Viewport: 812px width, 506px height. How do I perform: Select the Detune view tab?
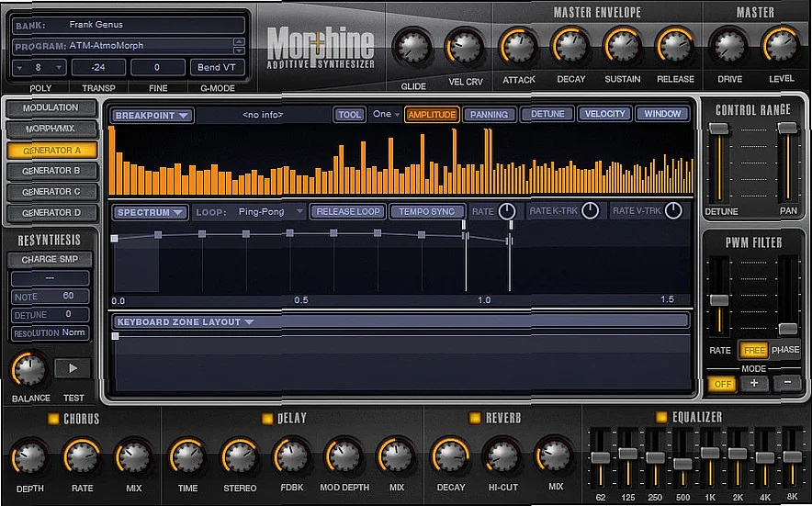[547, 114]
